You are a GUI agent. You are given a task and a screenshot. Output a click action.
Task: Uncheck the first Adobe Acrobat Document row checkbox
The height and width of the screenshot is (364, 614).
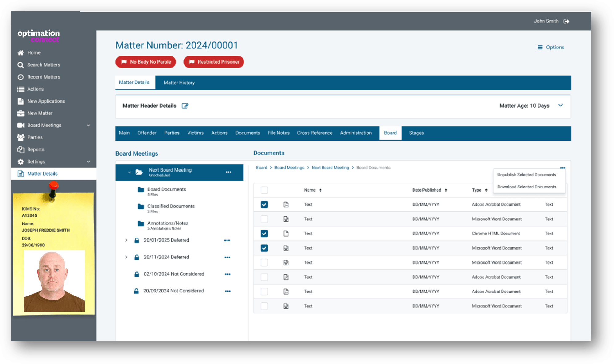tap(264, 204)
